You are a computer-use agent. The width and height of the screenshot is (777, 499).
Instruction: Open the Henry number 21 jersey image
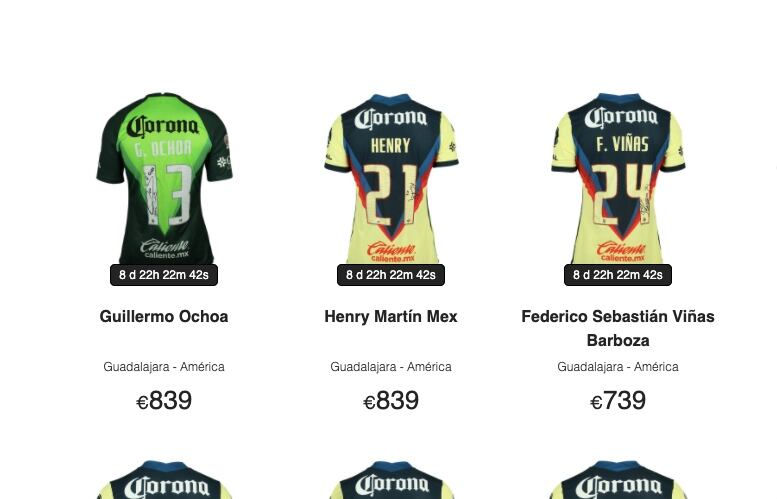coord(391,178)
